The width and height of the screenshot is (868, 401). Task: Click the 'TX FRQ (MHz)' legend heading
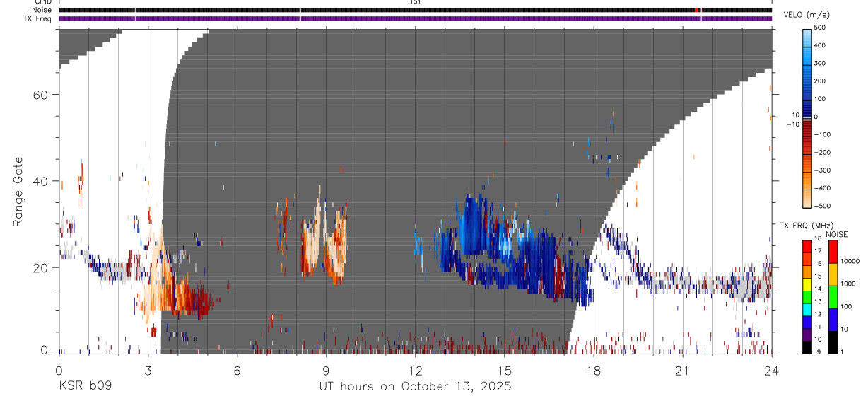[806, 225]
